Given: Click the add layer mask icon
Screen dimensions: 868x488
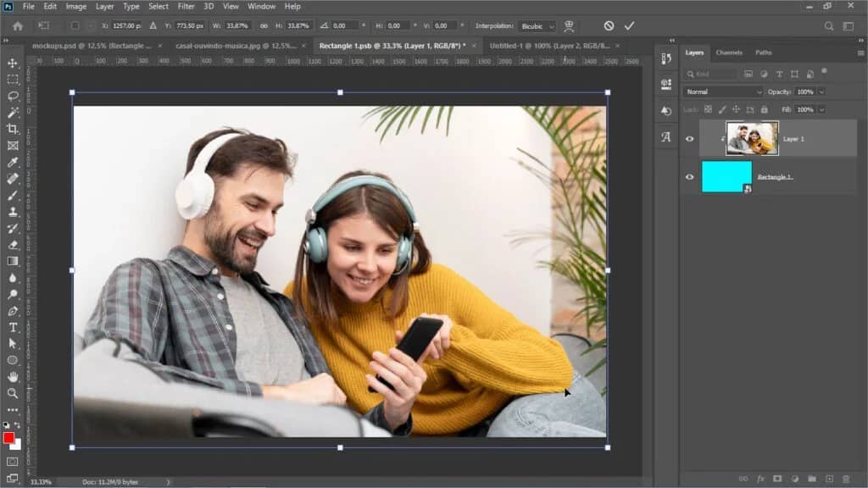Looking at the screenshot, I should (x=778, y=479).
